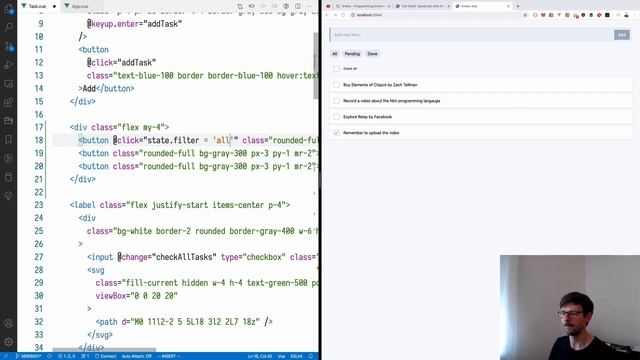Toggle Auto Attach Off in the status bar
The height and width of the screenshot is (360, 640).
click(137, 356)
